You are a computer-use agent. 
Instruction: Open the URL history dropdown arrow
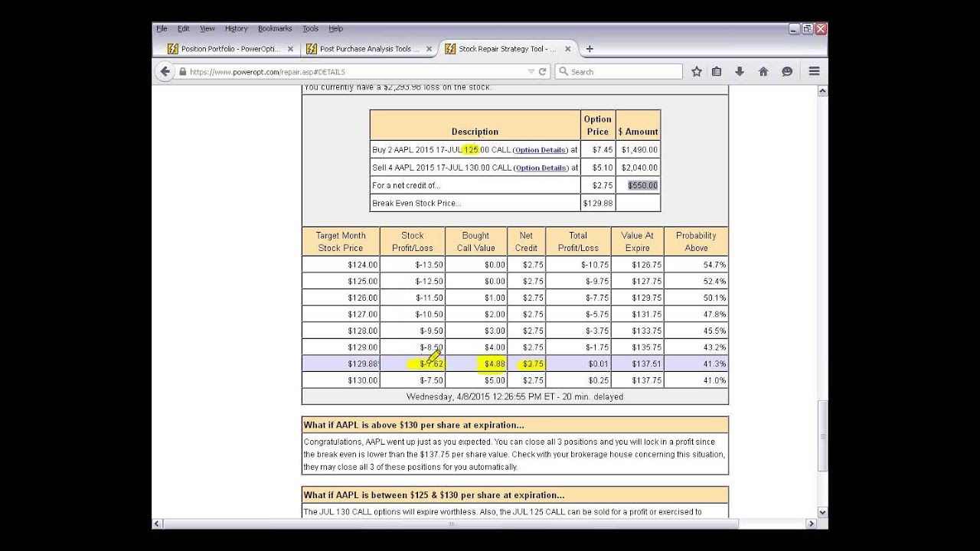pos(531,72)
